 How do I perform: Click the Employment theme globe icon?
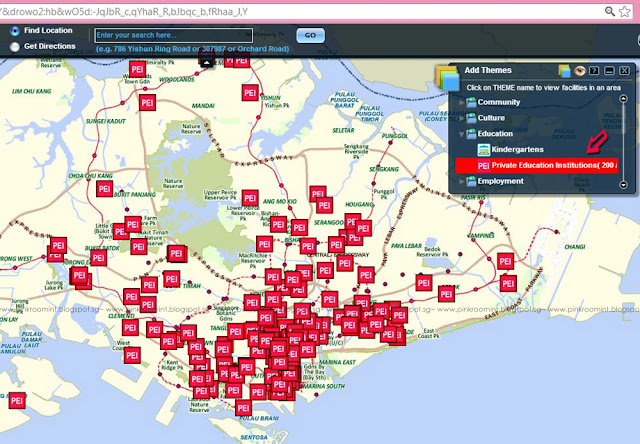(471, 181)
